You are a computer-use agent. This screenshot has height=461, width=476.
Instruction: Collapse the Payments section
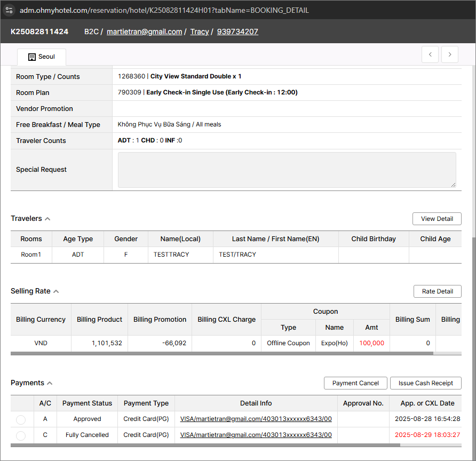coord(50,383)
